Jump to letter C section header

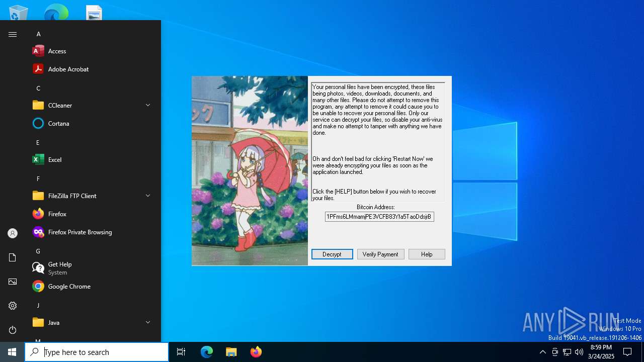click(38, 88)
